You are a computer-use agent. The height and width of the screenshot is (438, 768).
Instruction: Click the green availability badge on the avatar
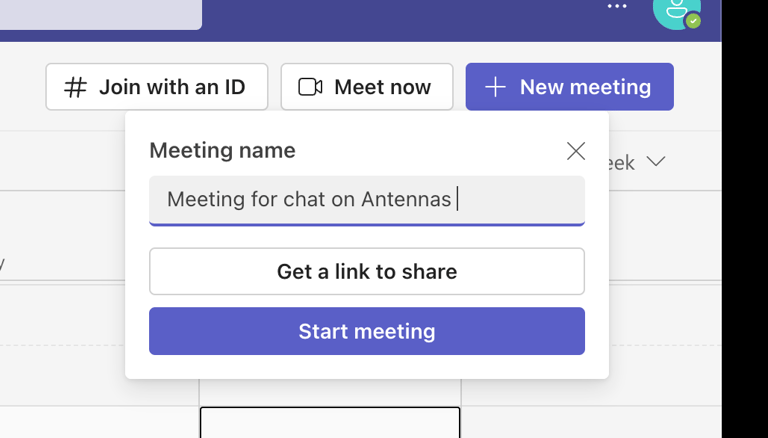click(x=693, y=21)
